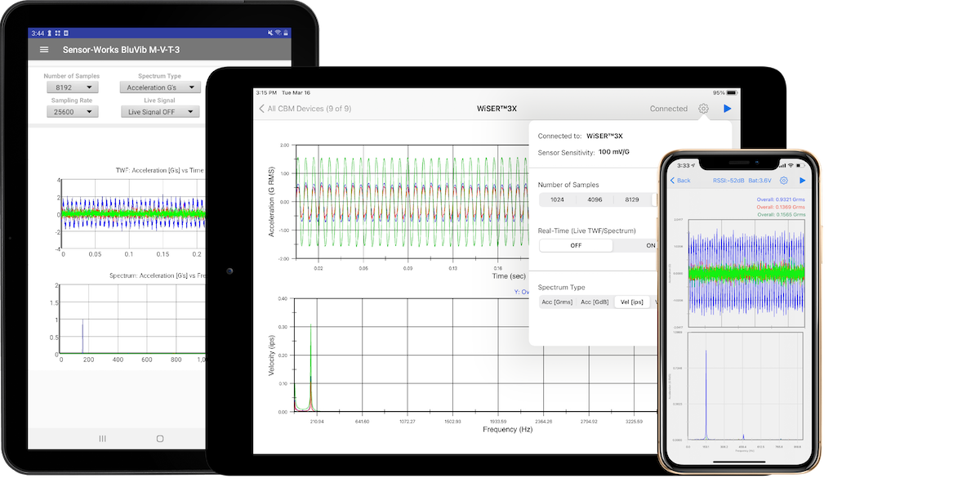Open the Number of Samples 8192 dropdown
This screenshot has width=980, height=492.
72,87
